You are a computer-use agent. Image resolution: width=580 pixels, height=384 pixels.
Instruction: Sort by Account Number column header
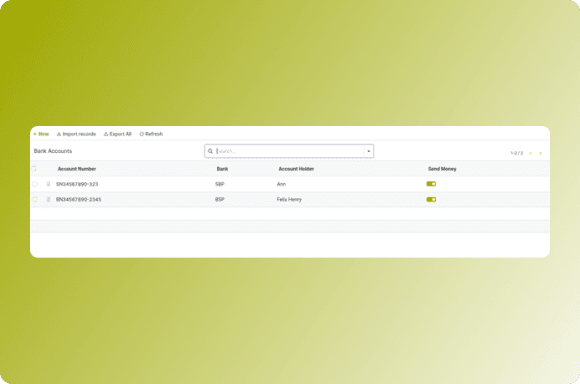pos(77,169)
